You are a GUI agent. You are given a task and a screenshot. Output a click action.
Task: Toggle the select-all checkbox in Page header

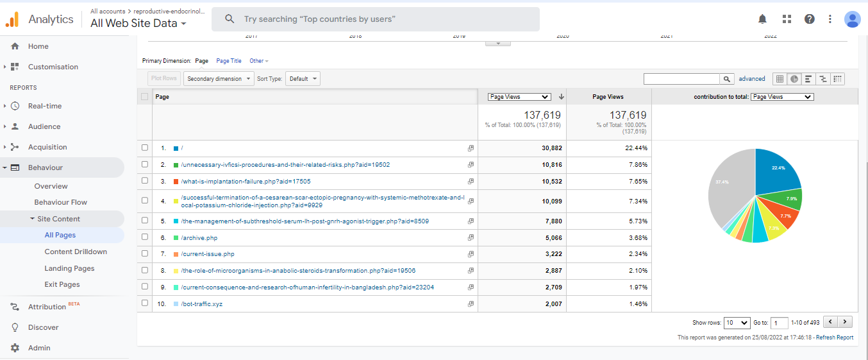pos(145,97)
